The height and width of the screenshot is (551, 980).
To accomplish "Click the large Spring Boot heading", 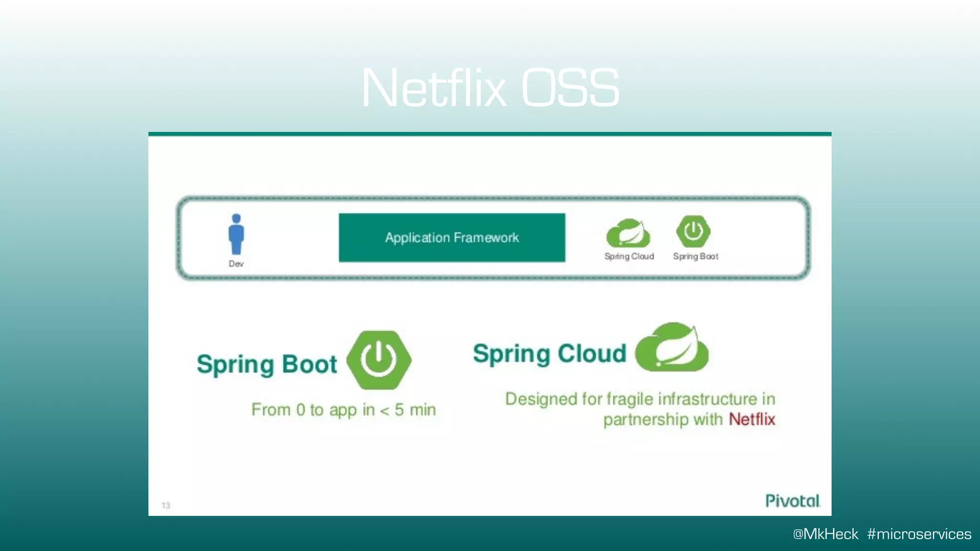I will coord(267,365).
